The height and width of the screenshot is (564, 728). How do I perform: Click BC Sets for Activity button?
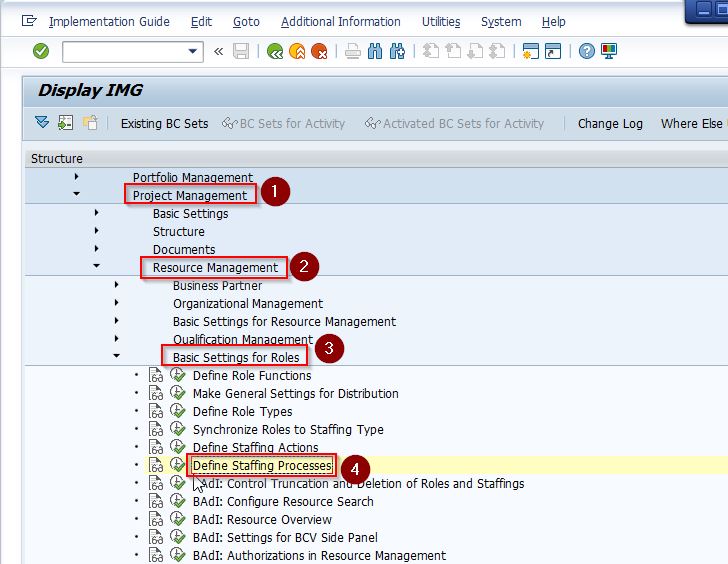click(283, 123)
